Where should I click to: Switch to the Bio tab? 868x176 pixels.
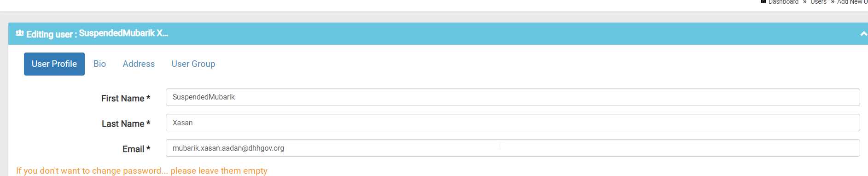point(99,64)
